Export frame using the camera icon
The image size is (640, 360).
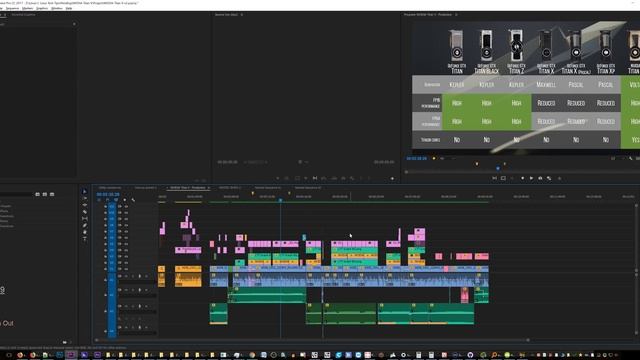click(540, 178)
